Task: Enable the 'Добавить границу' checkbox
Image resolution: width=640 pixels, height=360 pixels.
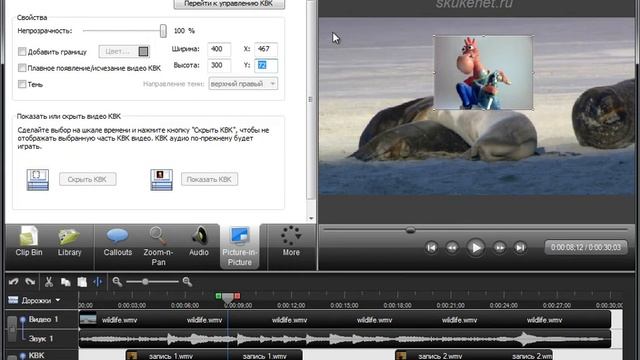Action: pos(22,51)
